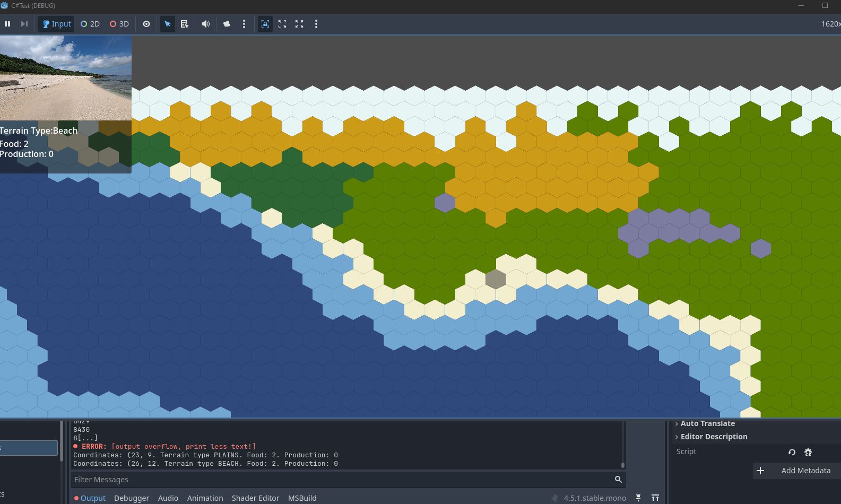Screen dimensions: 841x504
Task: Open the Output panel tab
Action: 90,498
